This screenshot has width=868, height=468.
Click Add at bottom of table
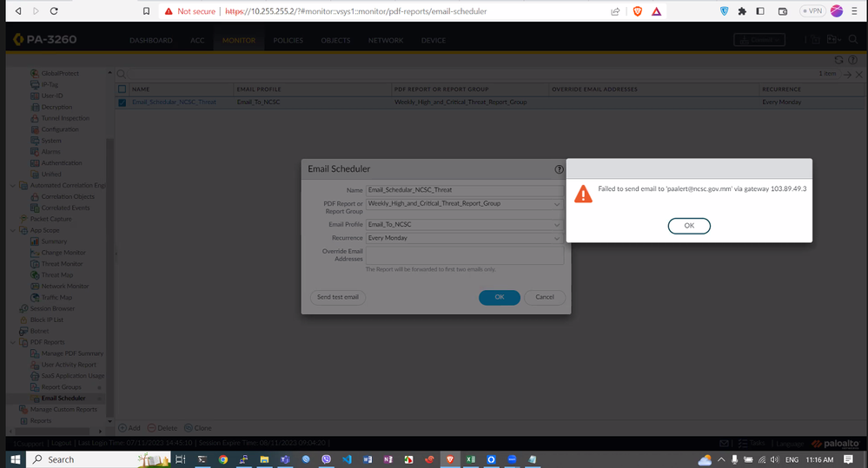click(x=129, y=428)
